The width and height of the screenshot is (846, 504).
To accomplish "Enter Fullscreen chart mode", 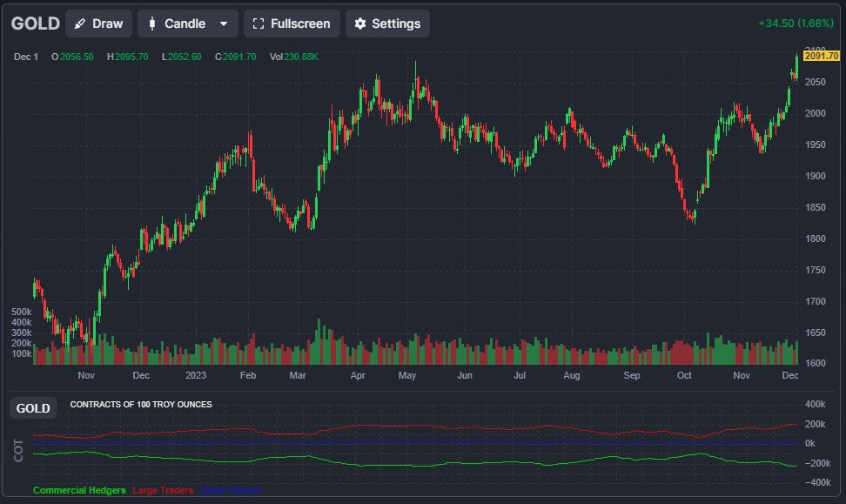I will [x=292, y=24].
